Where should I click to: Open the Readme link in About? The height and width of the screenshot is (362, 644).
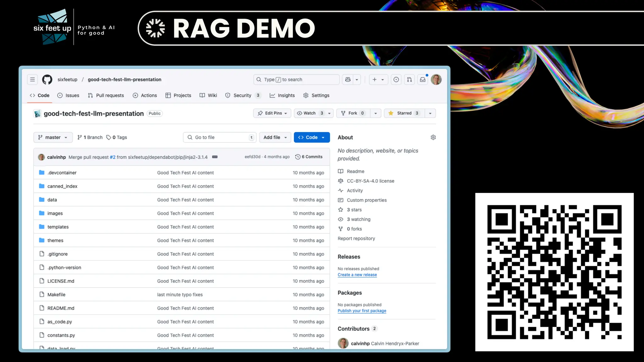click(x=351, y=171)
